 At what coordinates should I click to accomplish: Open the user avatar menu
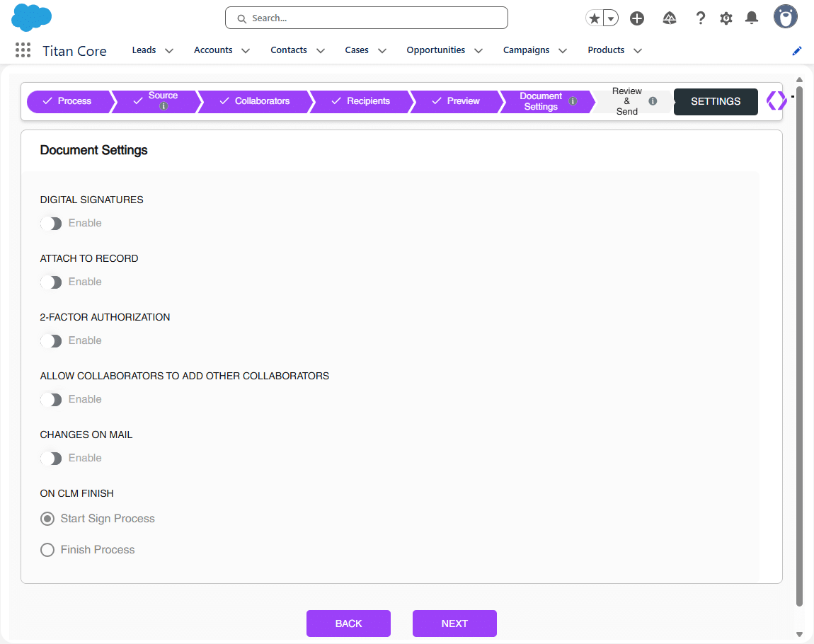click(x=785, y=17)
